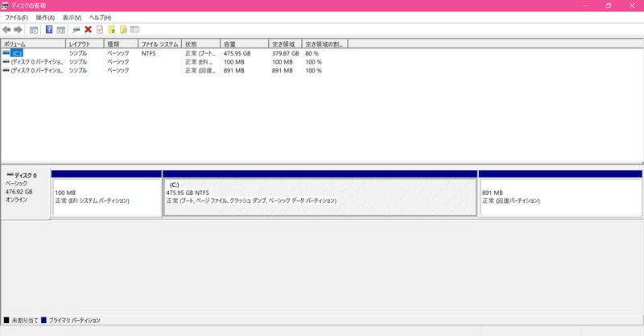Click the show/hide console tree icon
644x336 pixels.
click(x=34, y=30)
